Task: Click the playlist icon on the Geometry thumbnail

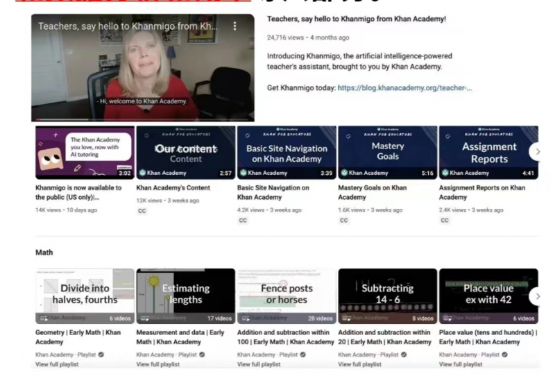Action: point(44,318)
